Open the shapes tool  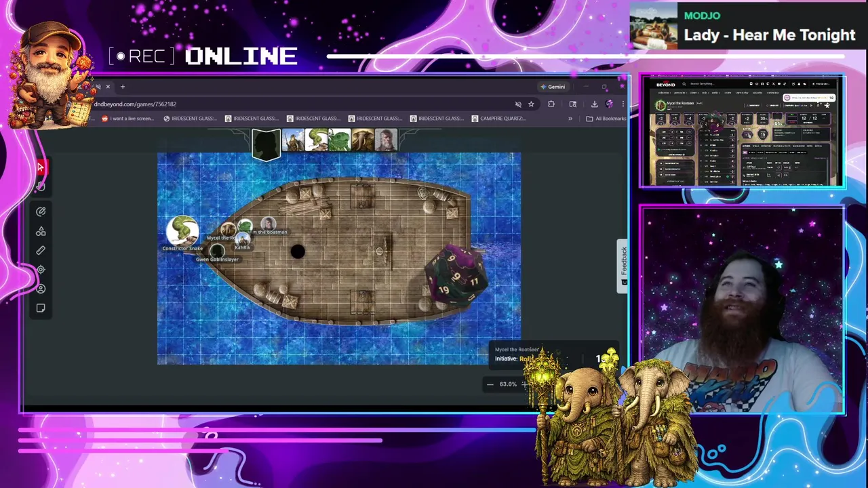point(41,231)
